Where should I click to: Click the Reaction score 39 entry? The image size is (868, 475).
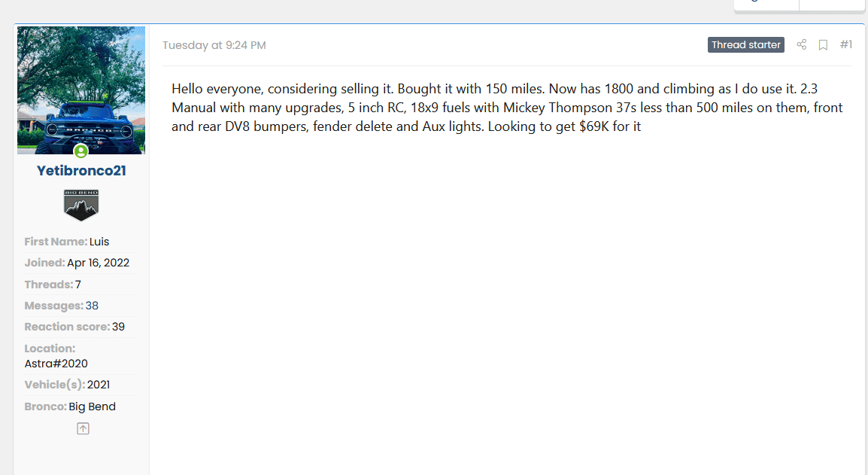click(74, 327)
